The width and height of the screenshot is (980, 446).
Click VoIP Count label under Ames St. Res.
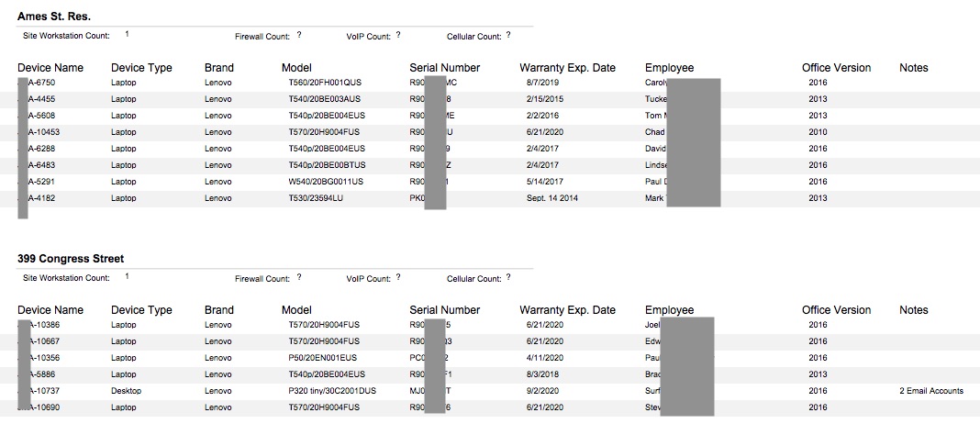(x=369, y=36)
